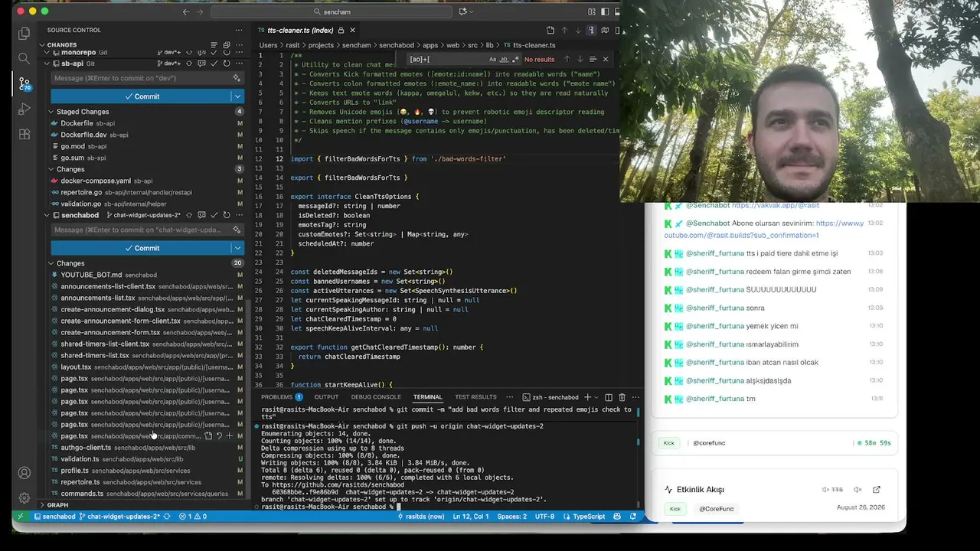Collapse the sb-api Changes group
The width and height of the screenshot is (980, 551).
[x=51, y=169]
